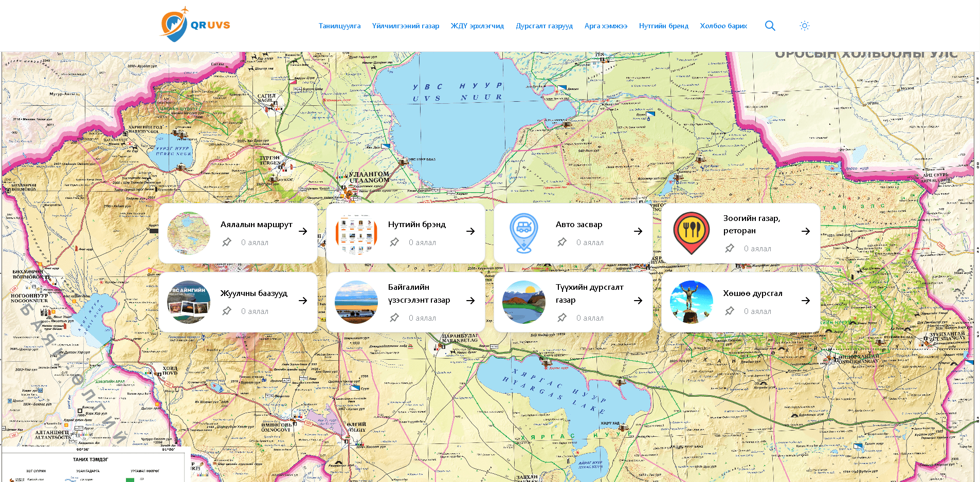Click the Авто засвар bus pin icon

pyautogui.click(x=523, y=233)
